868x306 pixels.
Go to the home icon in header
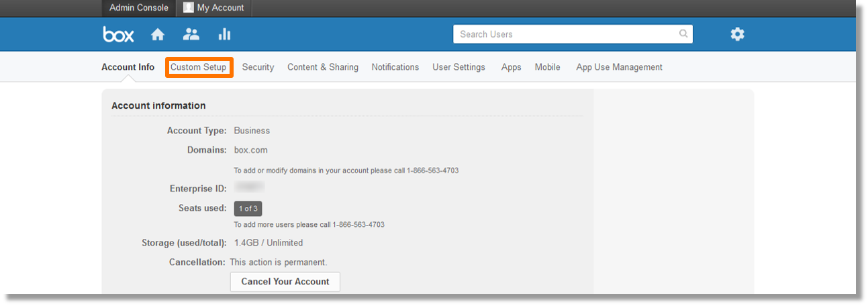coord(158,34)
